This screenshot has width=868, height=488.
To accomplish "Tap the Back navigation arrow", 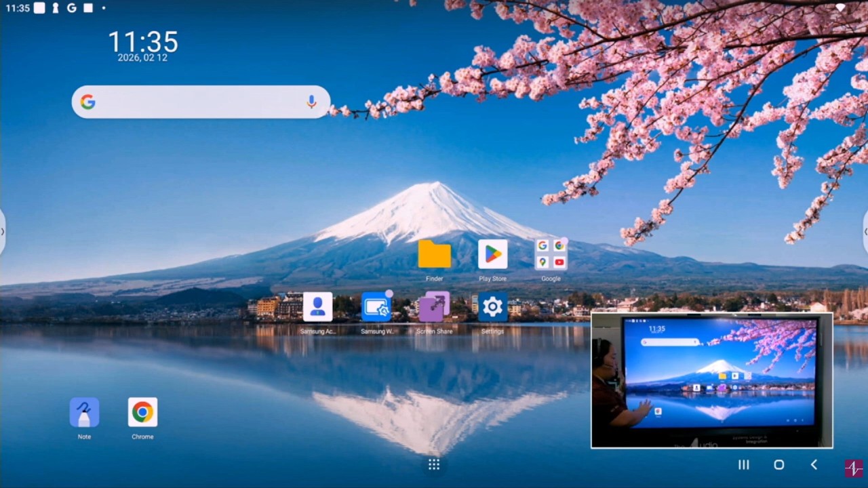I will pos(814,464).
